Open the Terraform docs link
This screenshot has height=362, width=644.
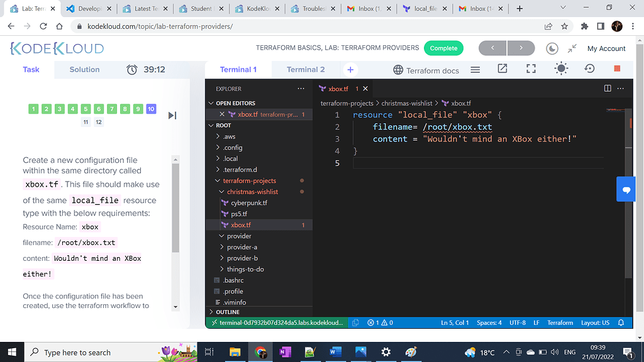[x=426, y=70]
